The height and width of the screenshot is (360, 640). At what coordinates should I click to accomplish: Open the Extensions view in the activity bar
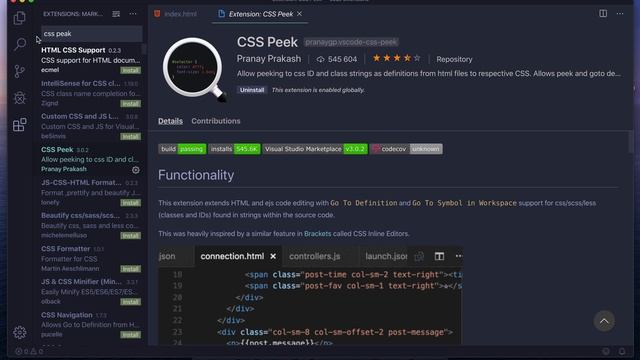click(20, 124)
